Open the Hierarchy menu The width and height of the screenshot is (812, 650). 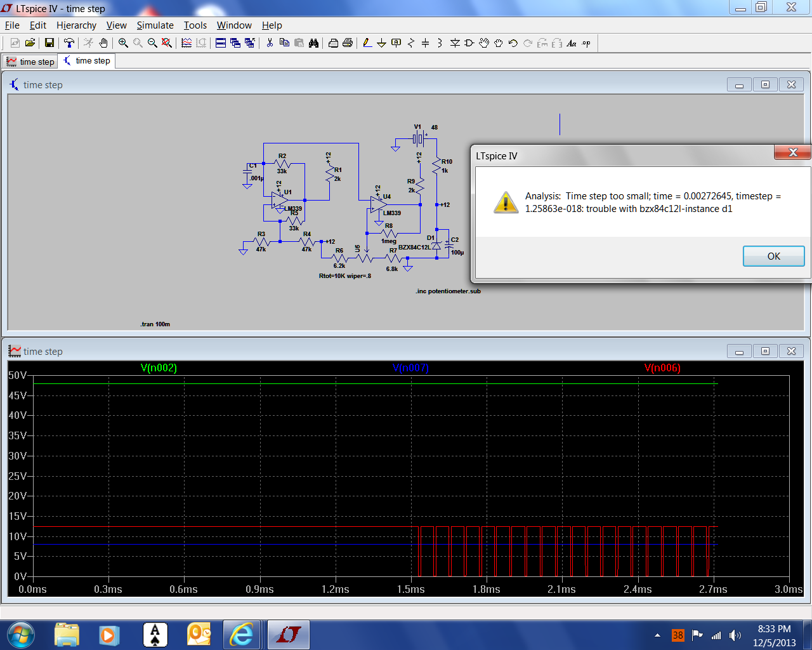(76, 25)
